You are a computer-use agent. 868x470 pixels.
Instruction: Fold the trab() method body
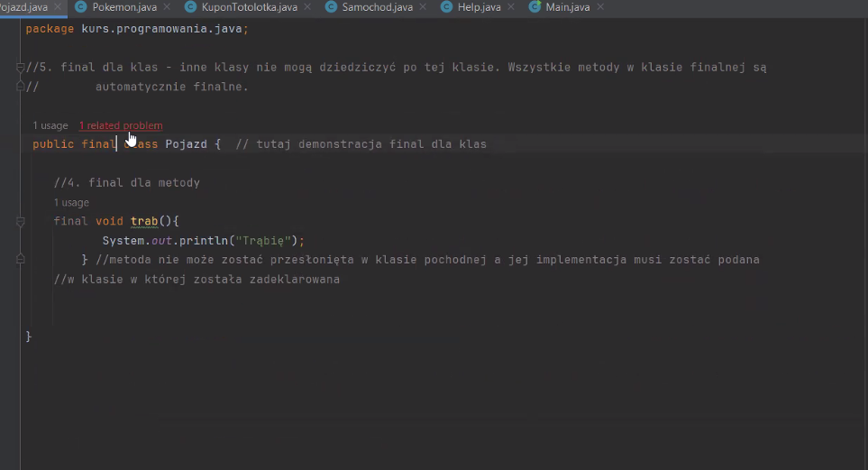19,221
